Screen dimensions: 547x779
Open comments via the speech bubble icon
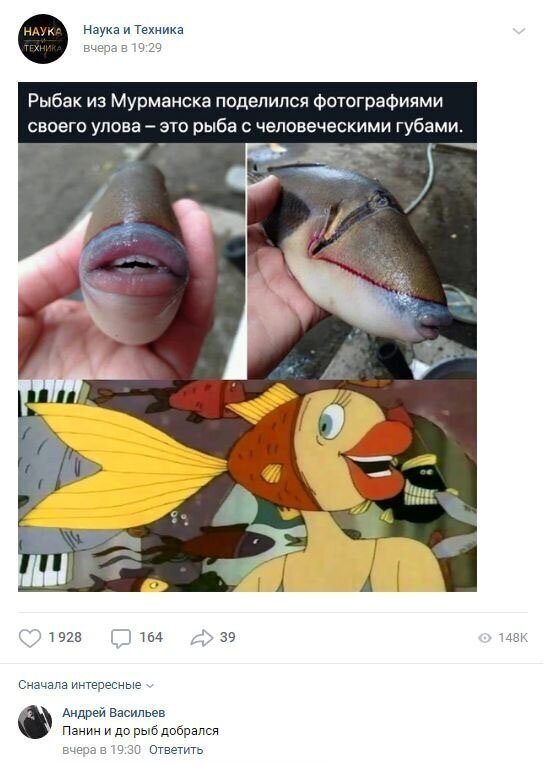click(121, 638)
